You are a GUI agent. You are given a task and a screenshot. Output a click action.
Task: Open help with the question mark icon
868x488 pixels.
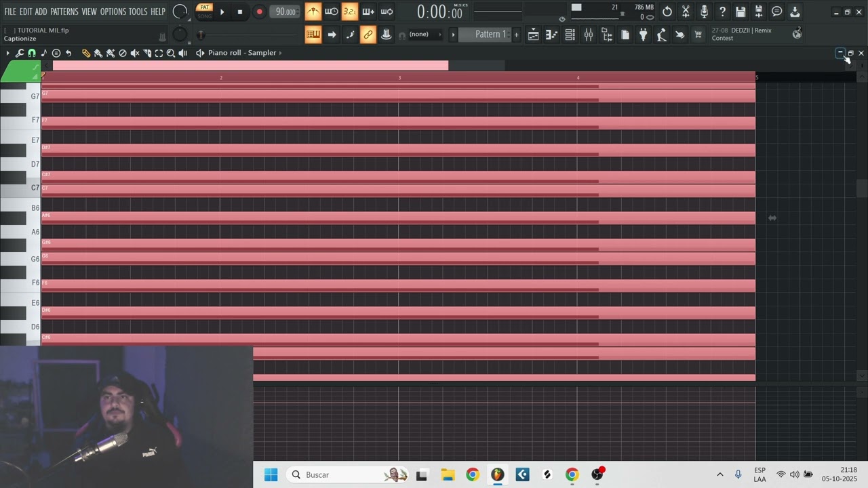point(722,12)
